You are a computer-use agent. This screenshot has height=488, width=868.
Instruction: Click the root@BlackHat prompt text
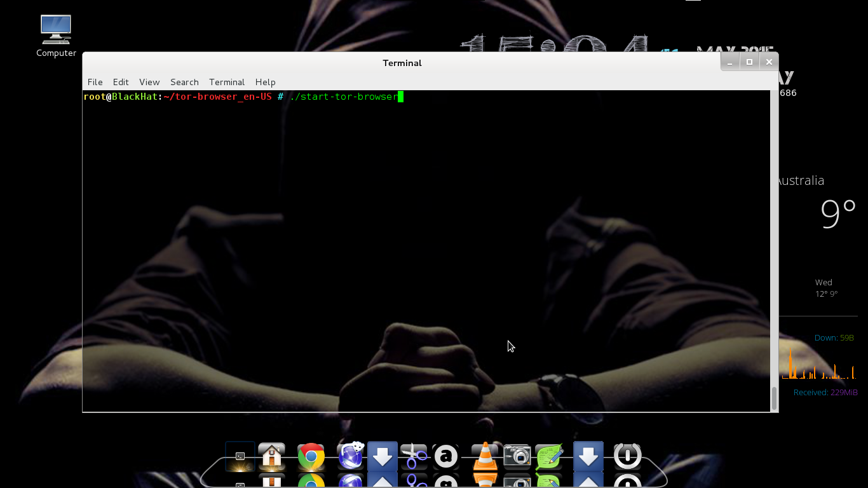[x=121, y=97]
